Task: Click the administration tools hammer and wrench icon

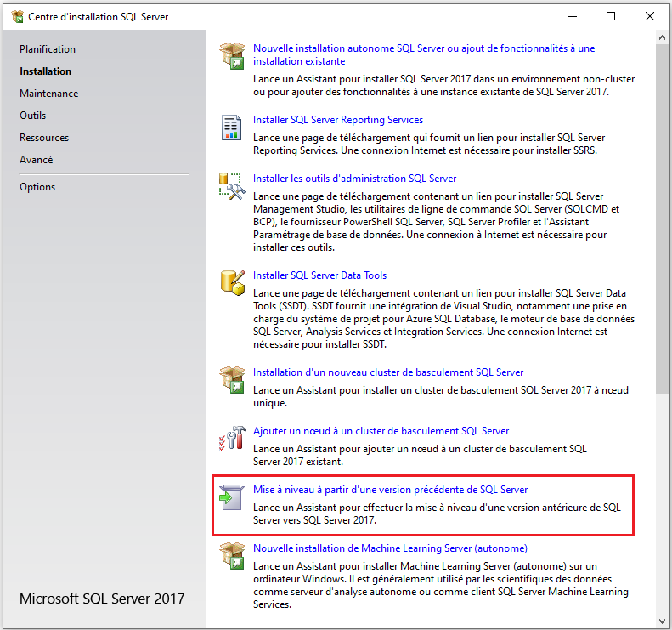Action: tap(232, 186)
